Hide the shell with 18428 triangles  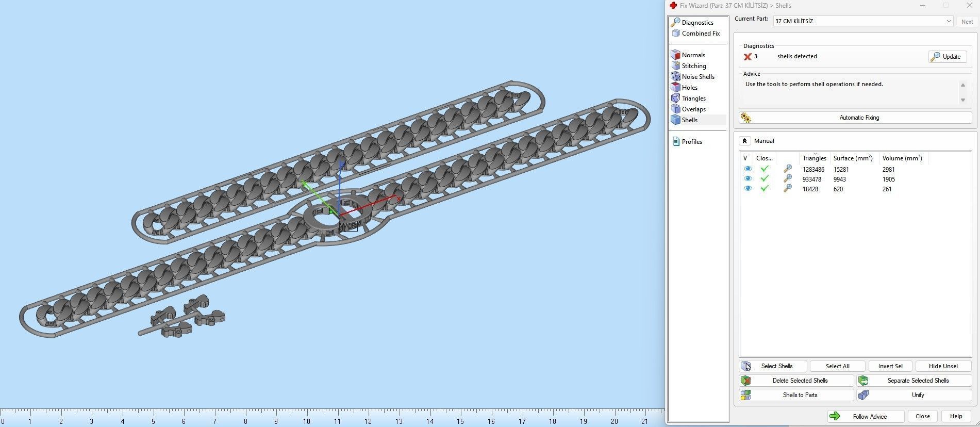coord(748,189)
